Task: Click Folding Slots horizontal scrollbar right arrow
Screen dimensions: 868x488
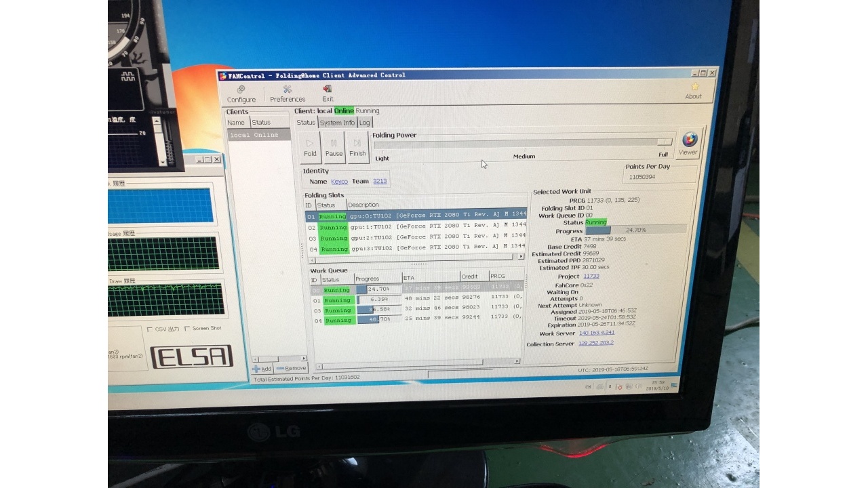Action: click(x=521, y=256)
